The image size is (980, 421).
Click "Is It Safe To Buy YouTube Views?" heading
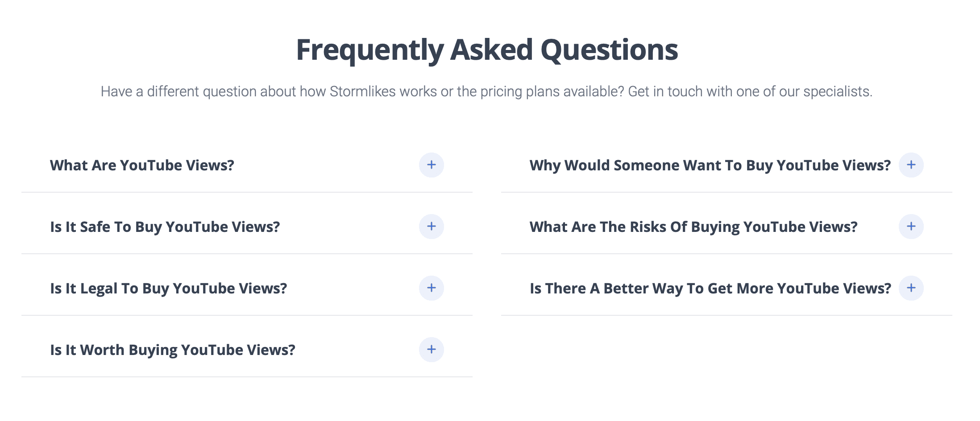(165, 227)
